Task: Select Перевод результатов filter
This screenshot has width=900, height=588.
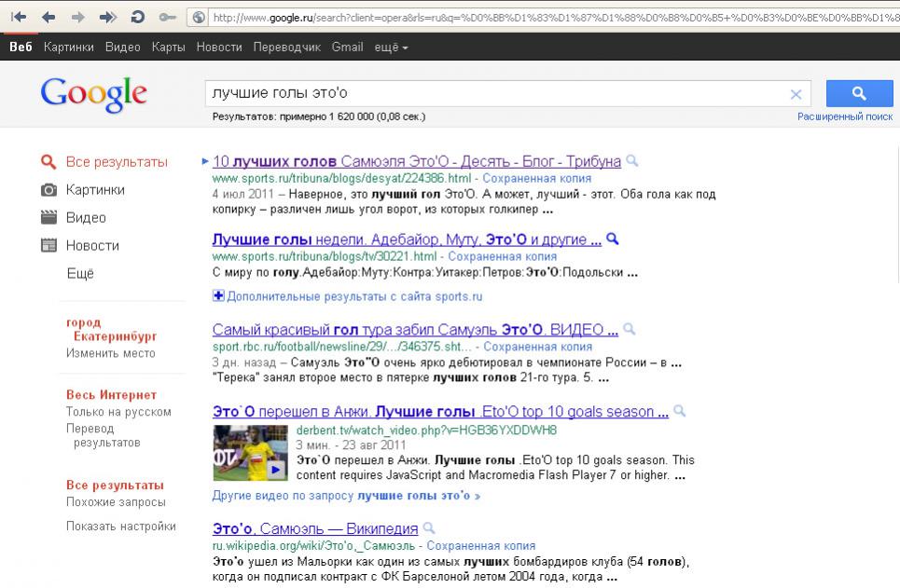Action: coord(104,435)
